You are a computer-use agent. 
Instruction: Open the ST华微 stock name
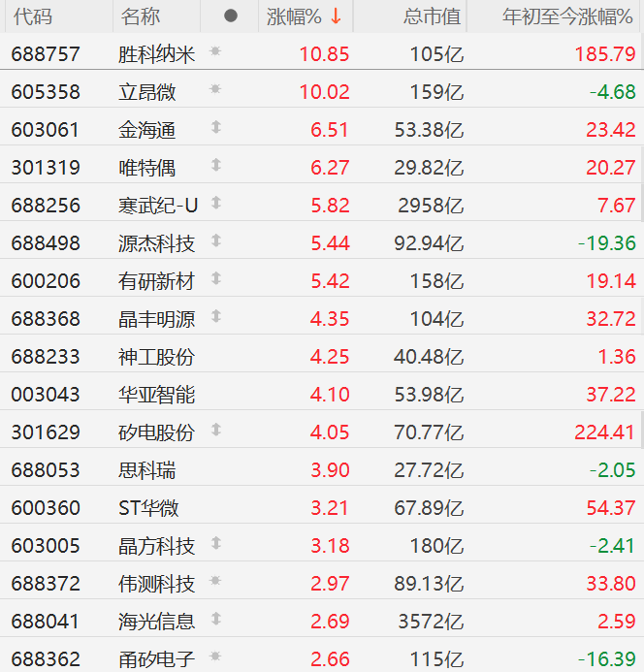tap(148, 508)
